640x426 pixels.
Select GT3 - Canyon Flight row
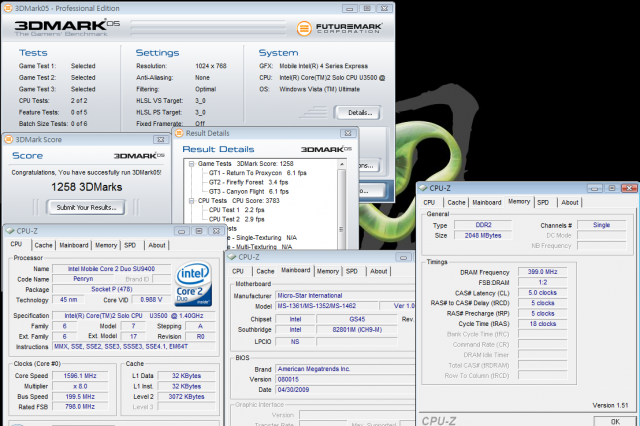pyautogui.click(x=249, y=191)
